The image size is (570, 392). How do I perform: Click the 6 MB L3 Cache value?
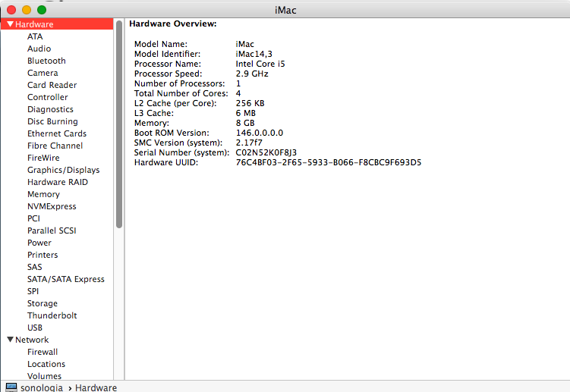(x=245, y=113)
